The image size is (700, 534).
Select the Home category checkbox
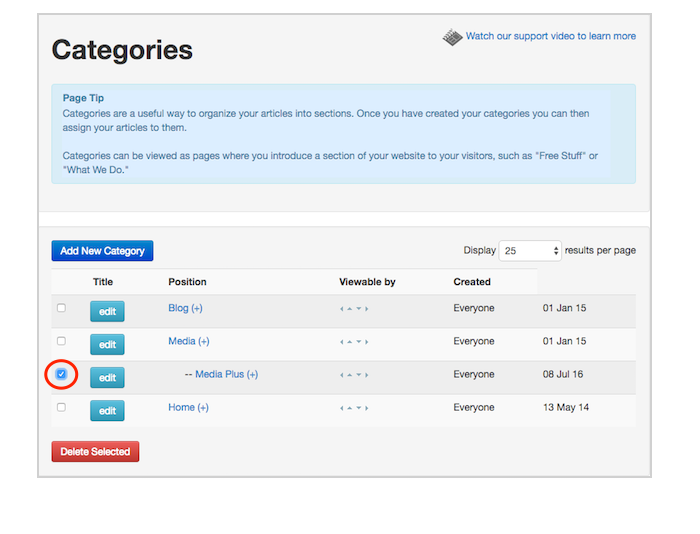pos(62,407)
